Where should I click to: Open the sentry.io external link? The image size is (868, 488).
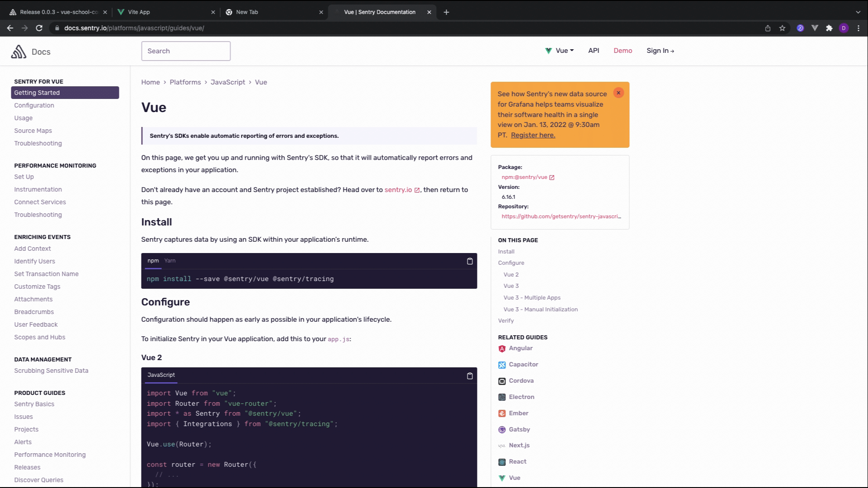[x=402, y=190]
